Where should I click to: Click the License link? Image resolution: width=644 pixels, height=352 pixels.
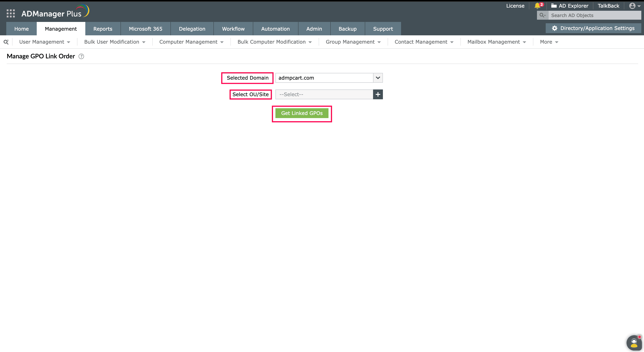click(515, 6)
